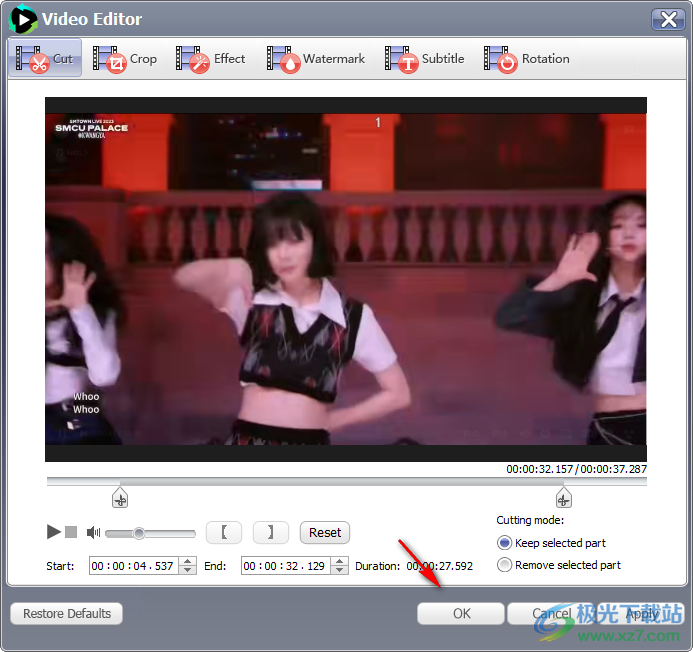The image size is (693, 652).
Task: Switch to the Rotation tab
Action: [526, 59]
